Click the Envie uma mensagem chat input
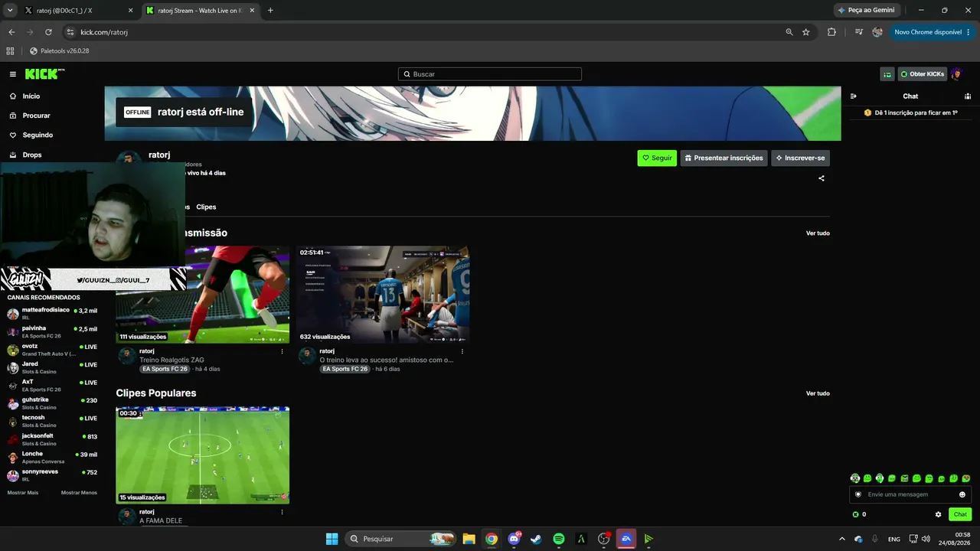This screenshot has width=980, height=551. coord(910,494)
